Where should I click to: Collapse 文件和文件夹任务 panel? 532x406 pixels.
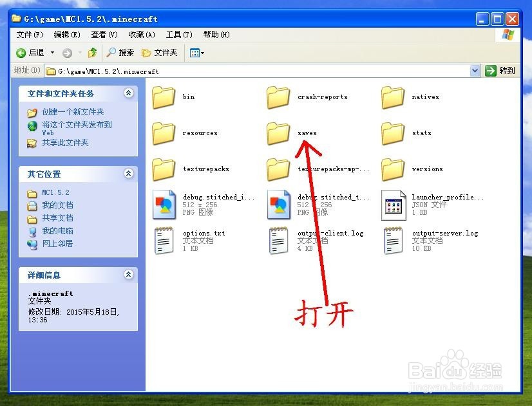pyautogui.click(x=129, y=93)
